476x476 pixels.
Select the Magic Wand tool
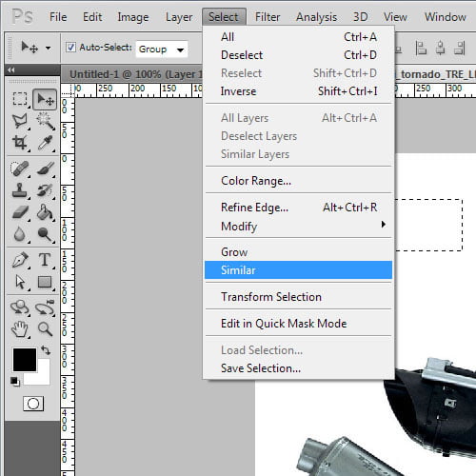pyautogui.click(x=45, y=121)
